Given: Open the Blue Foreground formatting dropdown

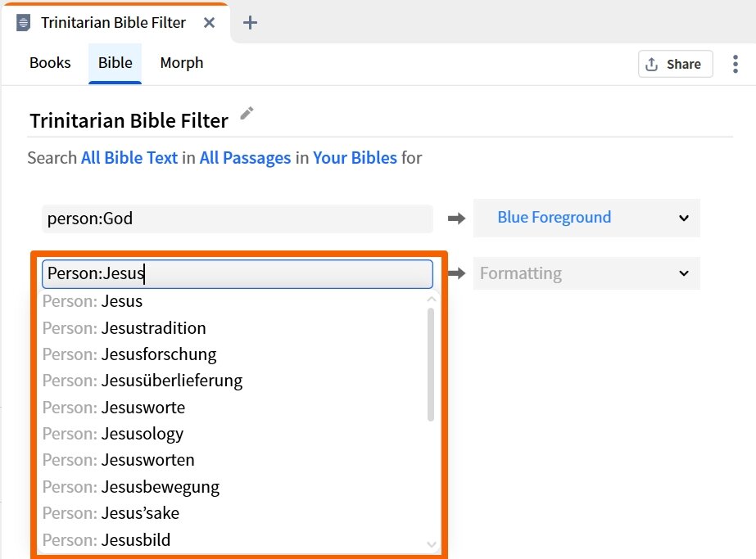Looking at the screenshot, I should coord(586,218).
